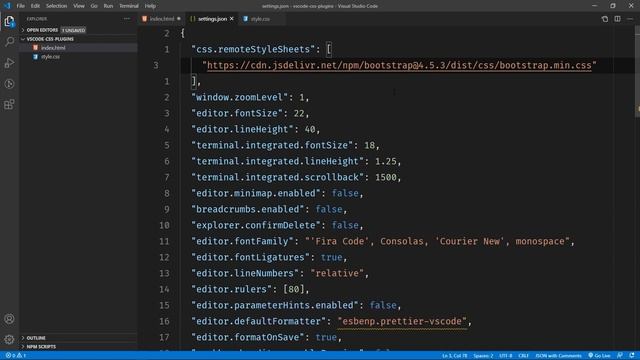640x360 pixels.
Task: Open style.css in the file explorer
Action: [x=50, y=57]
